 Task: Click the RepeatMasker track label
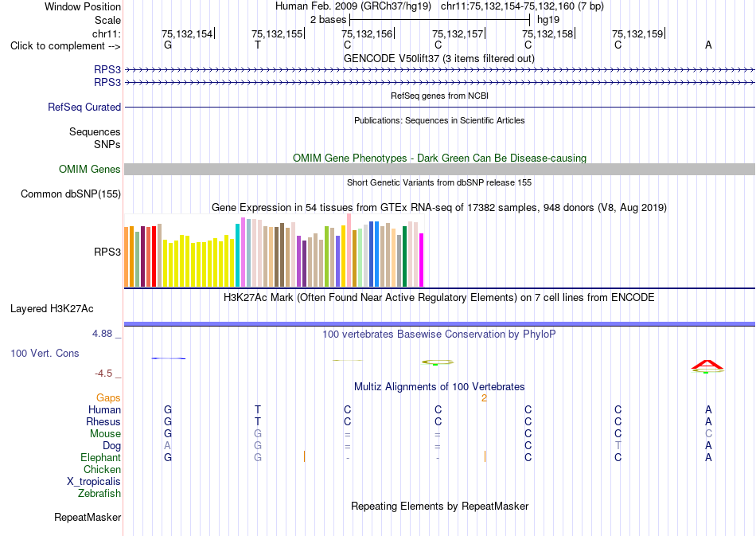click(88, 517)
